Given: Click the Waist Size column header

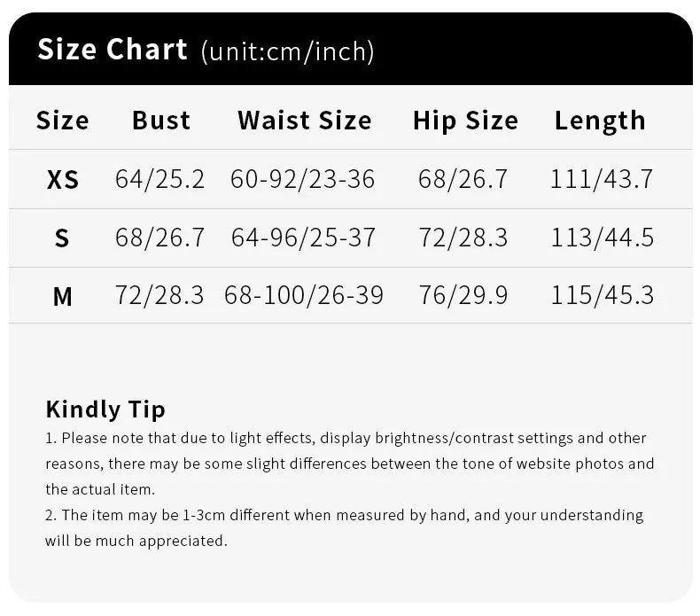Looking at the screenshot, I should pos(304,121).
